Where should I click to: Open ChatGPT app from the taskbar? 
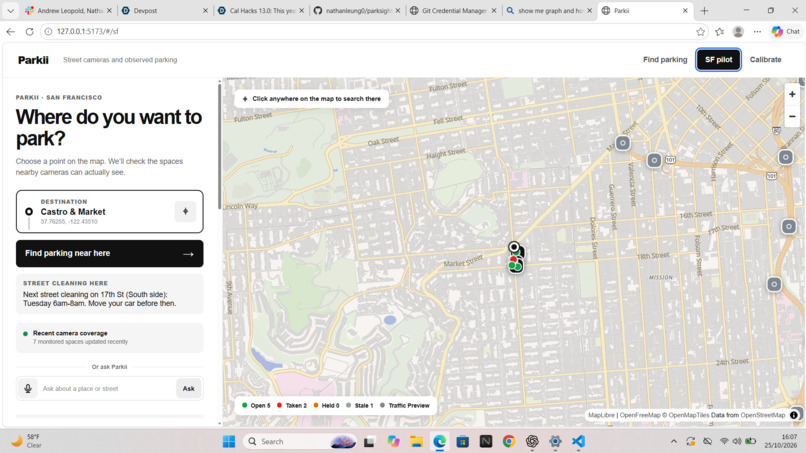click(x=532, y=441)
